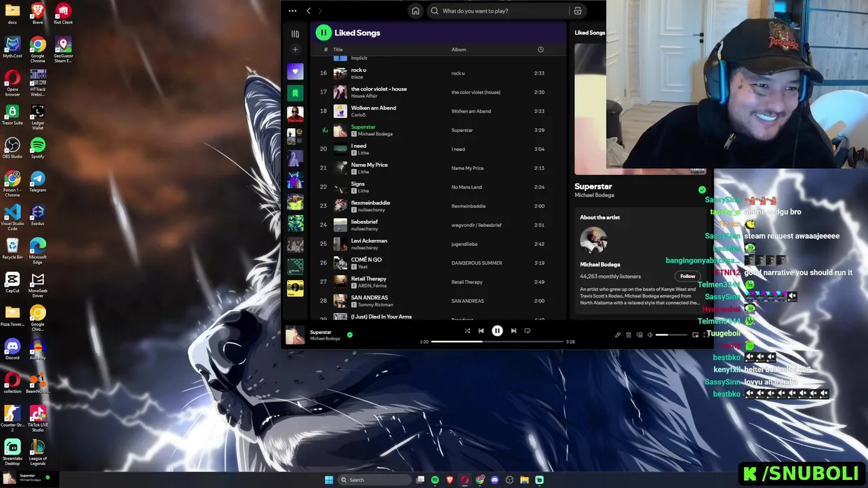Open lyrics microphone icon in the player bar

(x=618, y=335)
